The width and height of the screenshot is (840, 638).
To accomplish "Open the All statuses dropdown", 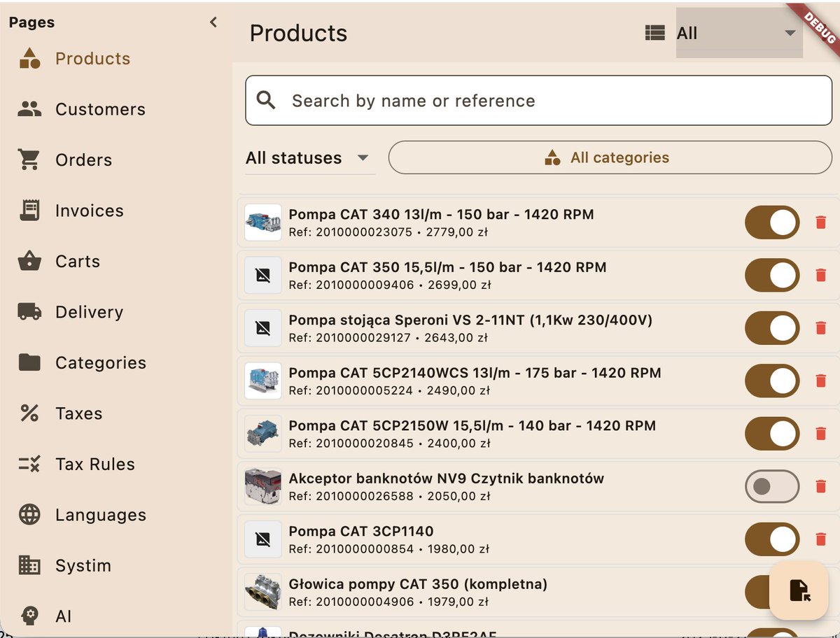I will (x=310, y=158).
